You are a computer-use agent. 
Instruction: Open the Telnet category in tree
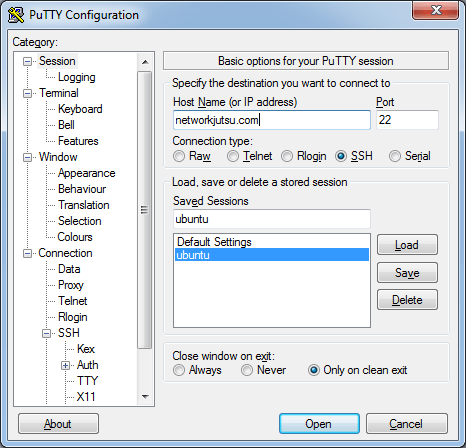[x=73, y=301]
